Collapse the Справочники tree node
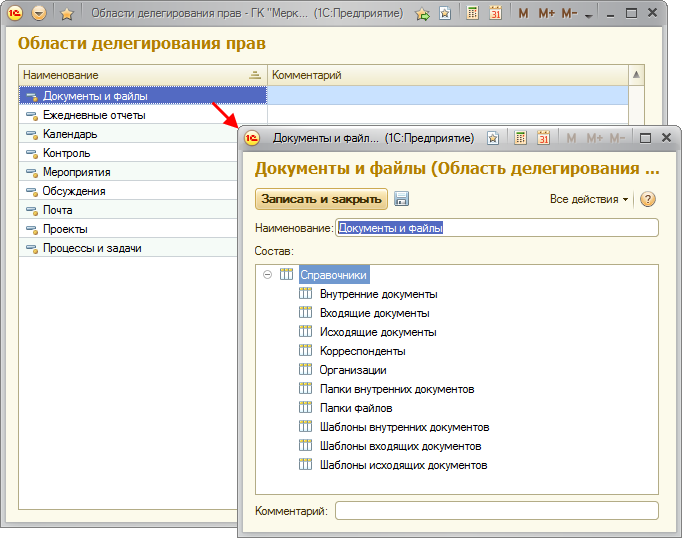Screen dimensions: 682x538 (x=267, y=275)
